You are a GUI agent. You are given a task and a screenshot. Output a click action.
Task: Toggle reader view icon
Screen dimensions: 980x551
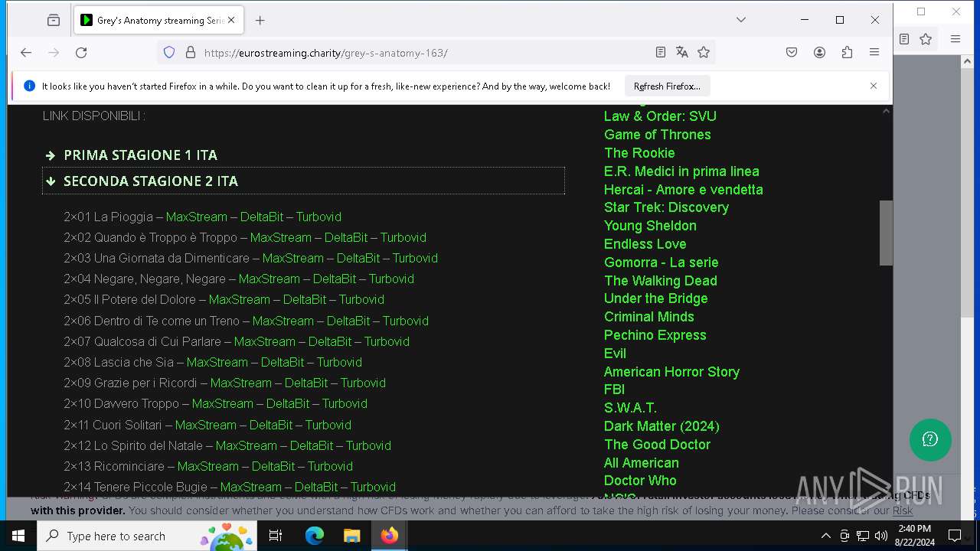click(x=661, y=53)
